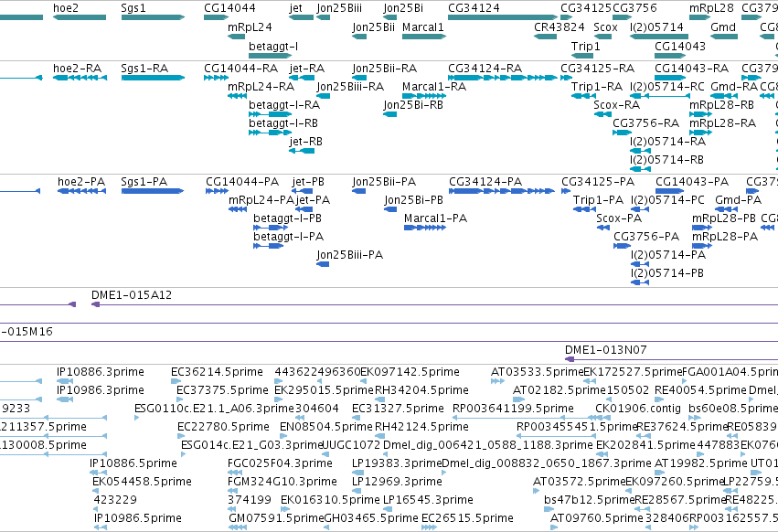Click the EK202841.5prime EST label

(645, 444)
